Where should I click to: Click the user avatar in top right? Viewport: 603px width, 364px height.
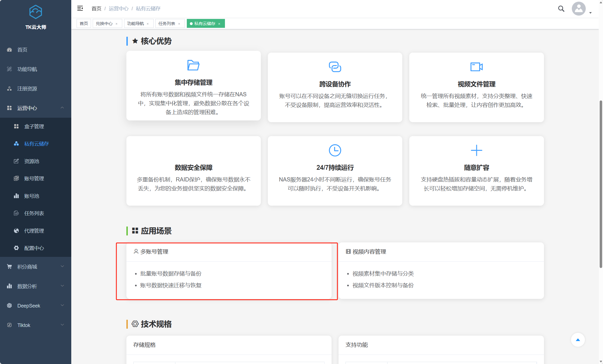[x=579, y=9]
